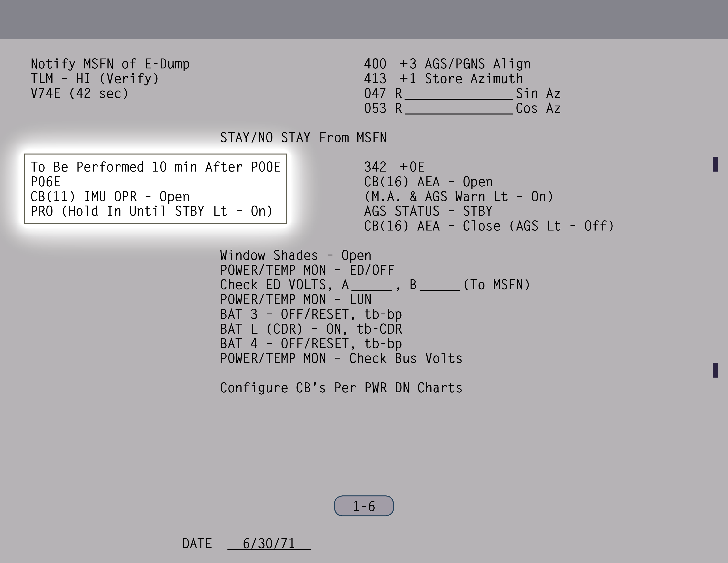
Task: Click the V74E (42 sec) step
Action: click(x=79, y=94)
